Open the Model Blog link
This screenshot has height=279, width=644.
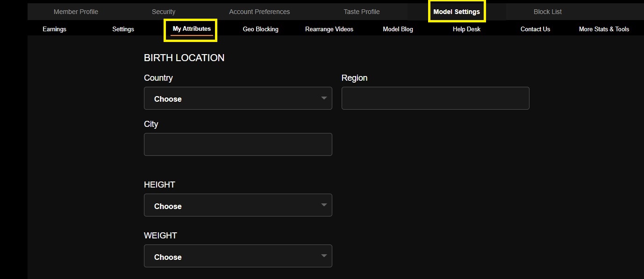click(x=398, y=29)
